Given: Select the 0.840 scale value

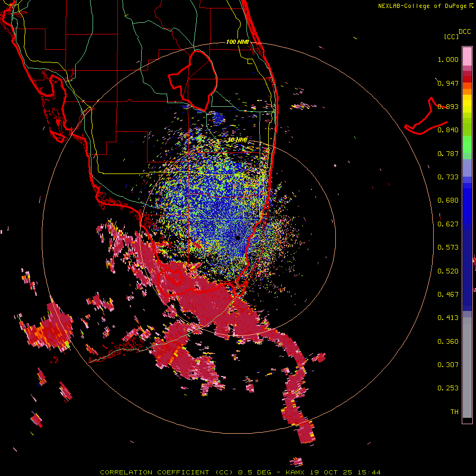Looking at the screenshot, I should pyautogui.click(x=448, y=130).
